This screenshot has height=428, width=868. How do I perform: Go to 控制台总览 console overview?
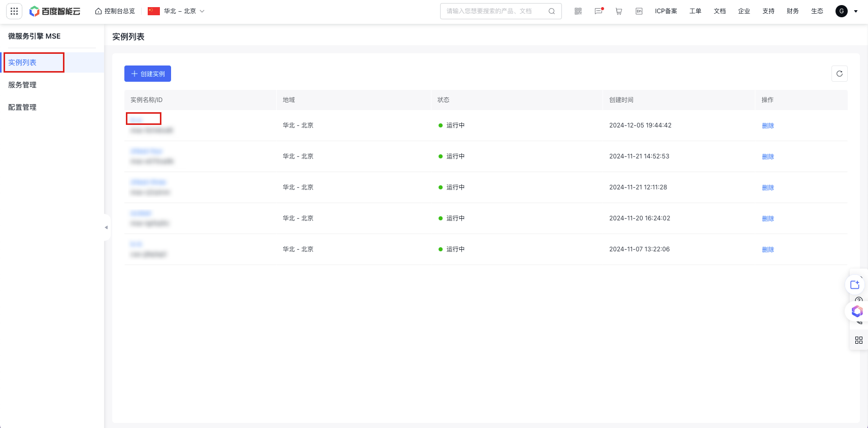click(x=115, y=11)
